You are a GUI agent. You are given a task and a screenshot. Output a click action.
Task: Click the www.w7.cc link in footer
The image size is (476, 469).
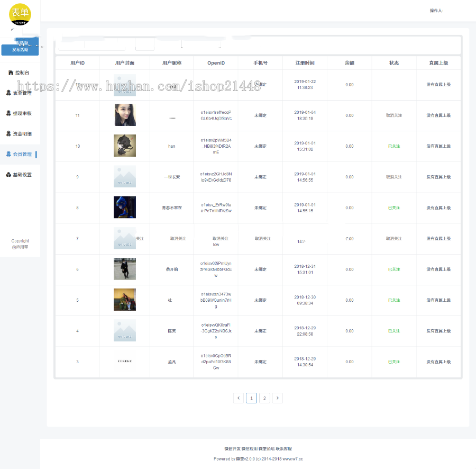point(292,458)
